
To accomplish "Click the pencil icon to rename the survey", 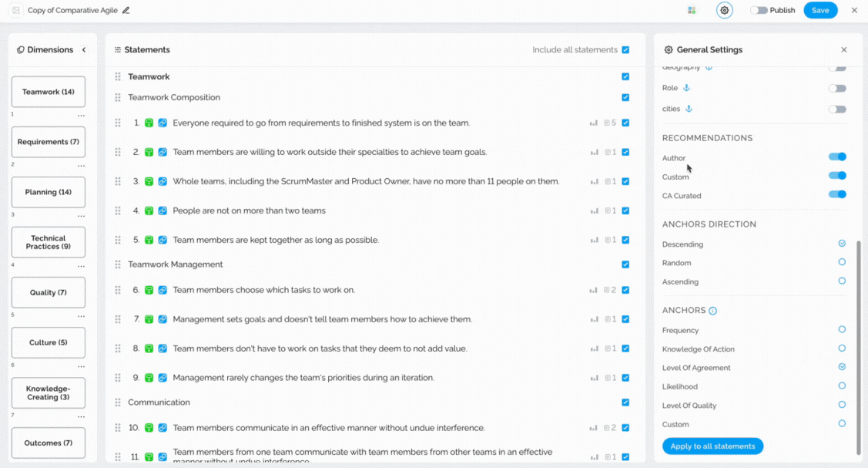I will (x=126, y=10).
